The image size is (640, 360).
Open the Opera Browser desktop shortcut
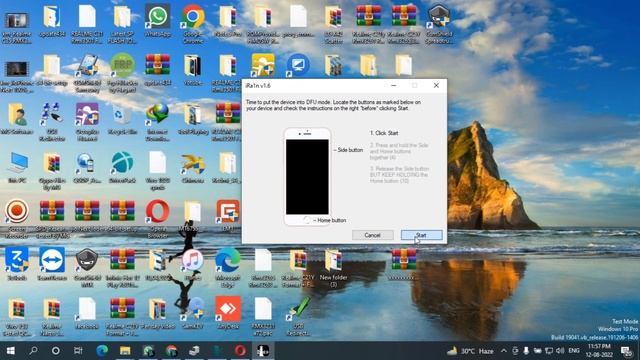158,218
